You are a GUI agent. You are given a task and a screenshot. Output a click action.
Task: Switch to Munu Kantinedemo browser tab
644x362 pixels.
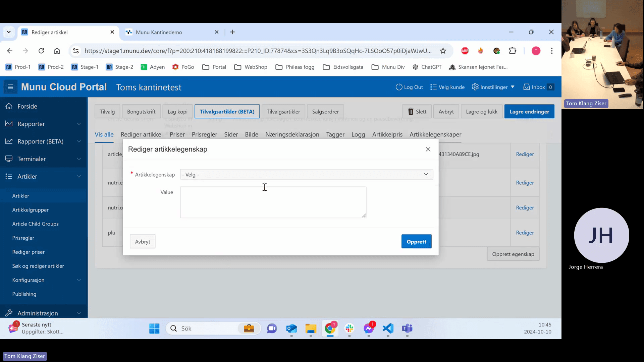pos(171,32)
